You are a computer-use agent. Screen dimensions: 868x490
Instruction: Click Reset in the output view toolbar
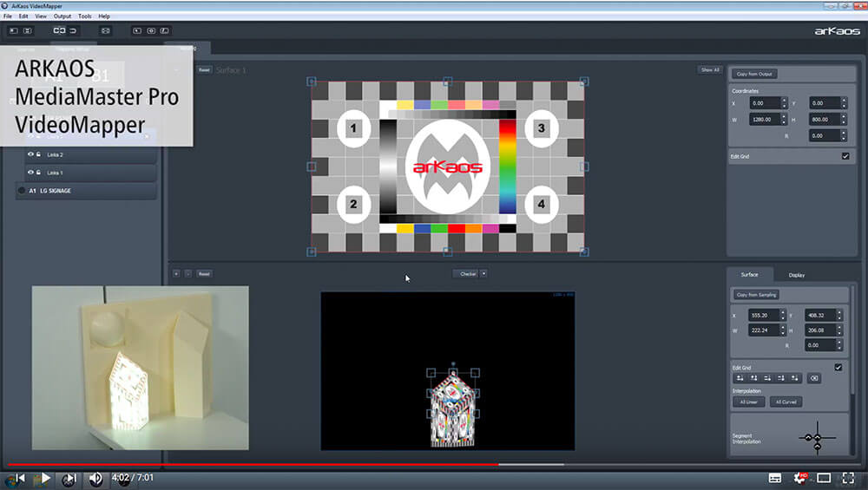pyautogui.click(x=204, y=274)
